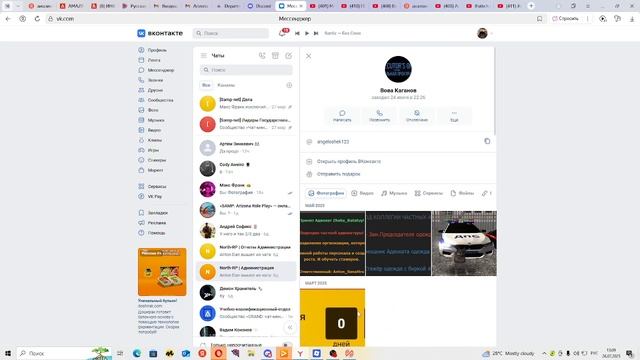
Task: Switch to the Музыка attachments tab
Action: point(394,193)
